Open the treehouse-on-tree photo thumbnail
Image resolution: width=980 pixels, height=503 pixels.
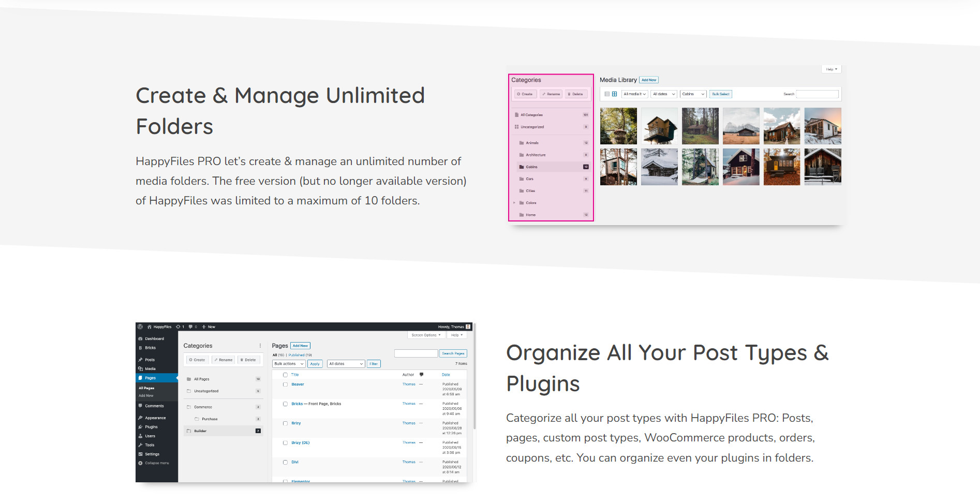click(x=618, y=126)
